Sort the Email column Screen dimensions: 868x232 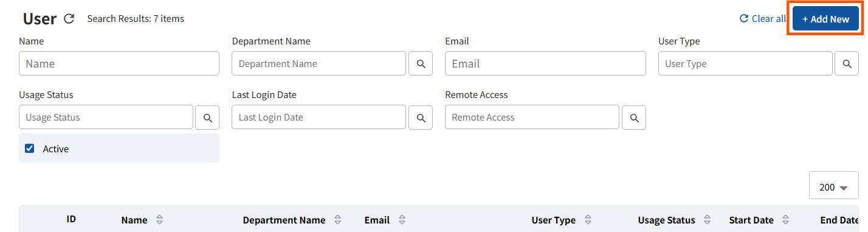coord(402,220)
